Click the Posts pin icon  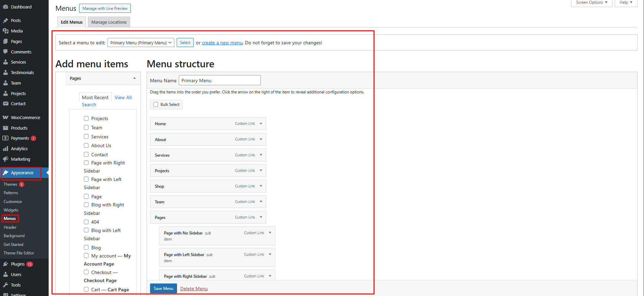click(x=5, y=21)
